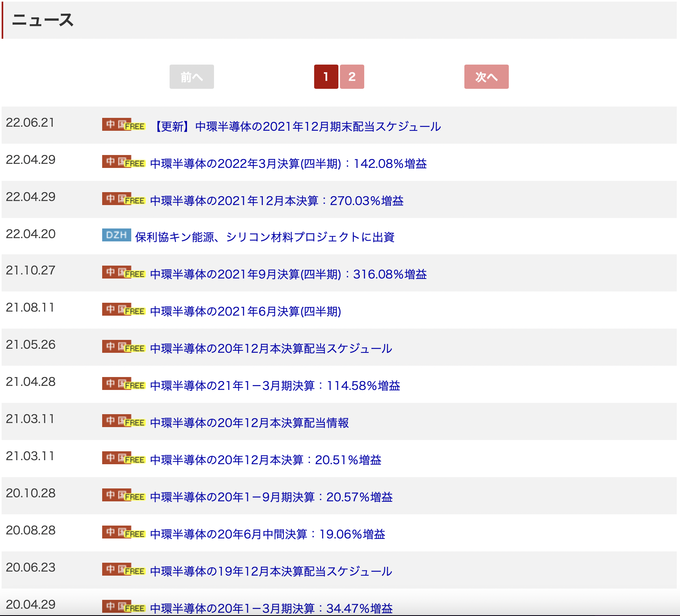Open 20年12月本決算配当情報 article
Screen dimensions: 680x616
click(250, 423)
